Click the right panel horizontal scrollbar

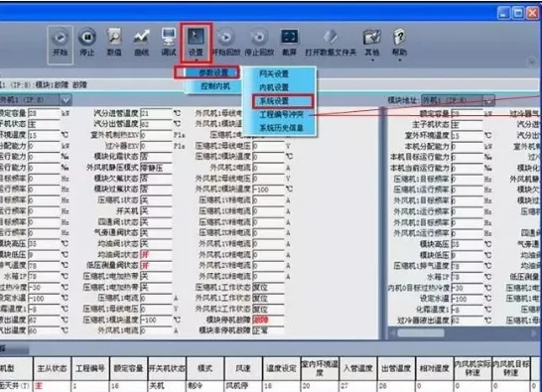pos(464,332)
